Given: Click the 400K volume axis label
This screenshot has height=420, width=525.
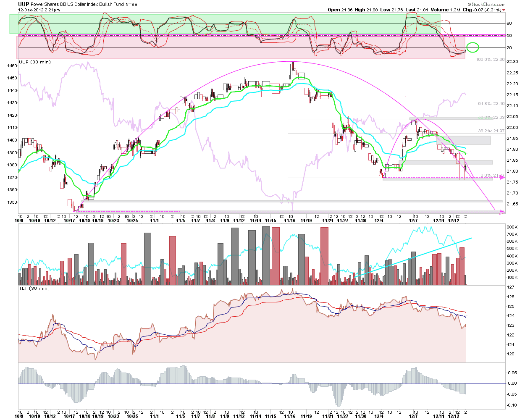Looking at the screenshot, I should 512,256.
